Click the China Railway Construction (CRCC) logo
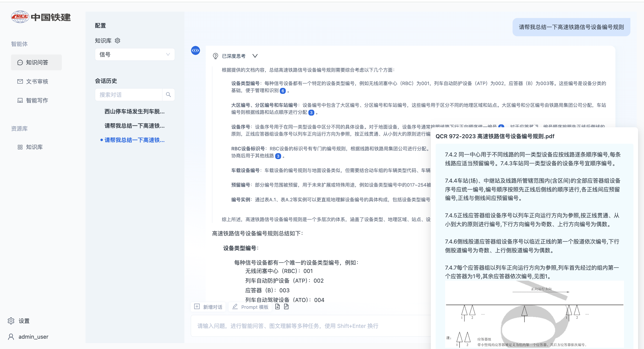The height and width of the screenshot is (349, 644). [x=41, y=17]
